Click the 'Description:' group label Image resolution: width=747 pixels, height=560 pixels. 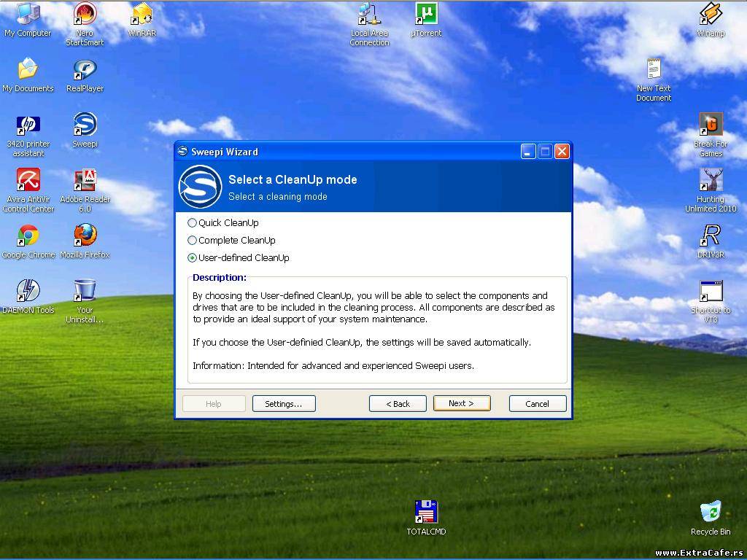click(x=220, y=278)
